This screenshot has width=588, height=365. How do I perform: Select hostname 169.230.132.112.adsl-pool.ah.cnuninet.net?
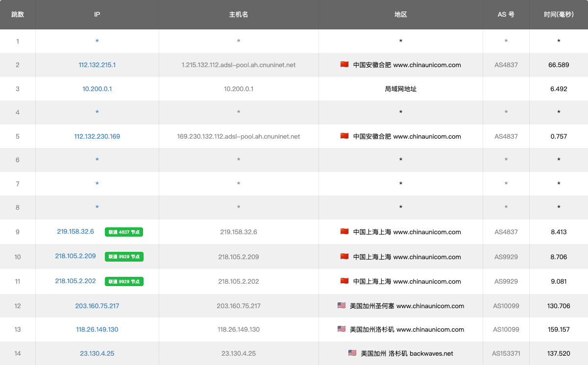click(x=239, y=136)
